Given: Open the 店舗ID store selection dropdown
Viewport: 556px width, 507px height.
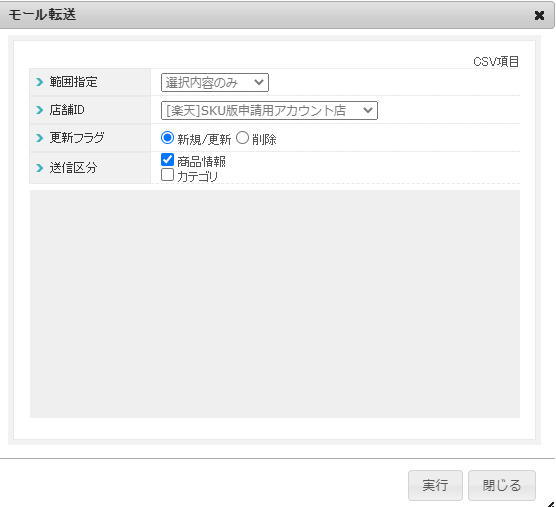Looking at the screenshot, I should coord(269,111).
